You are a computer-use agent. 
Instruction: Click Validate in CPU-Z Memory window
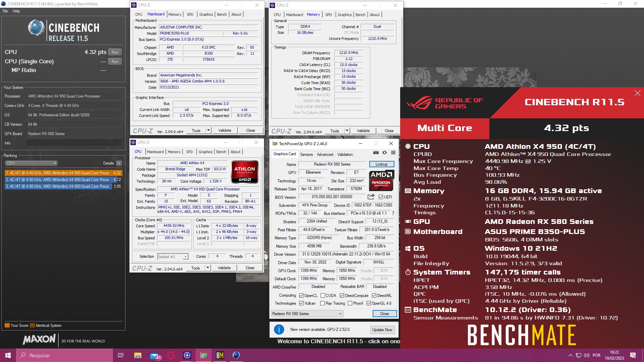363,131
